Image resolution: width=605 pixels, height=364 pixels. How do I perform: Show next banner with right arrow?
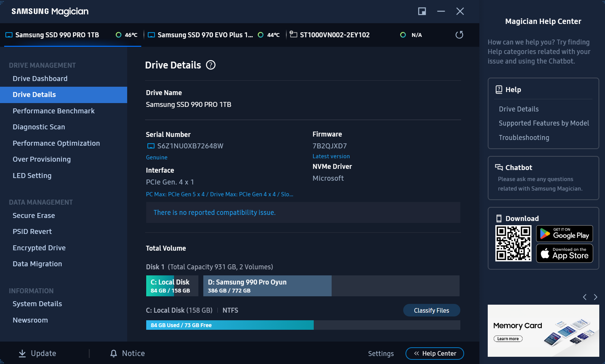pyautogui.click(x=595, y=297)
